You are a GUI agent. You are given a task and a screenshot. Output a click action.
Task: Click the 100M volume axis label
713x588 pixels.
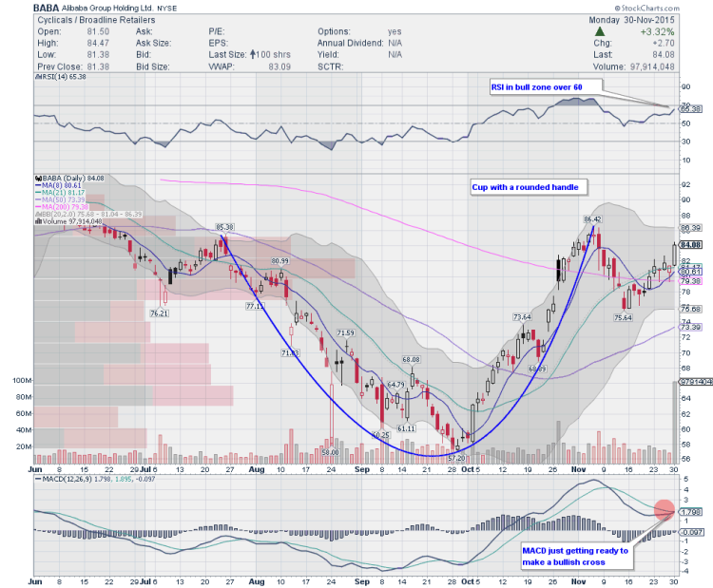[x=22, y=380]
